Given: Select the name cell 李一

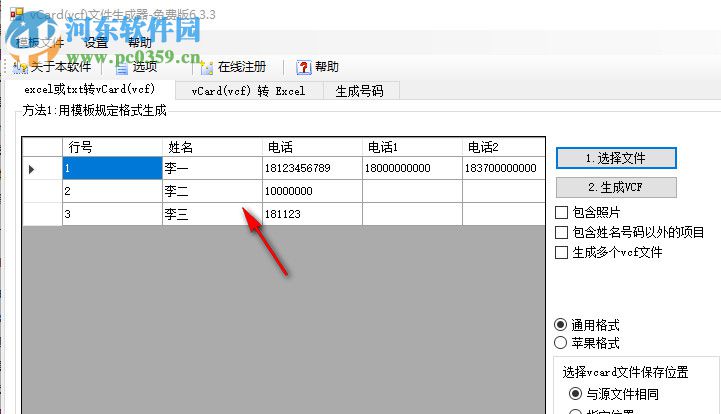Looking at the screenshot, I should click(x=212, y=168).
